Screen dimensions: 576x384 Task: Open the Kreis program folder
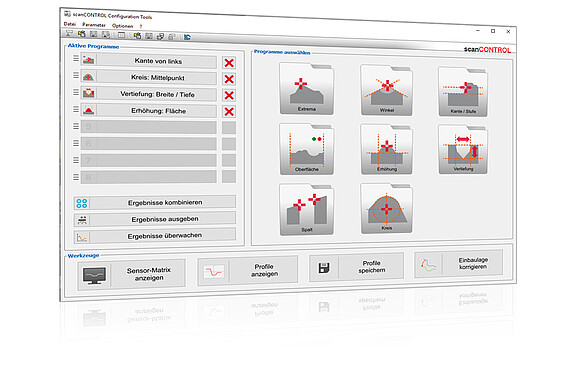(x=386, y=208)
